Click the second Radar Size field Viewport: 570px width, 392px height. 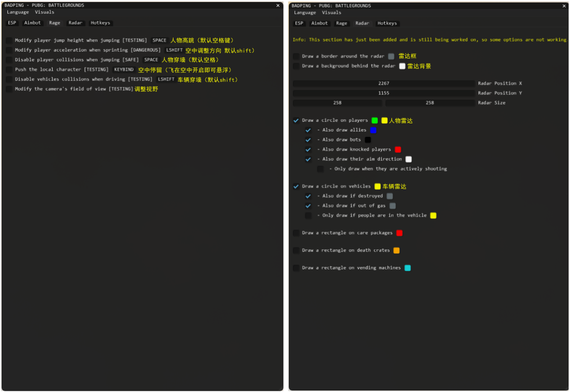pos(430,103)
